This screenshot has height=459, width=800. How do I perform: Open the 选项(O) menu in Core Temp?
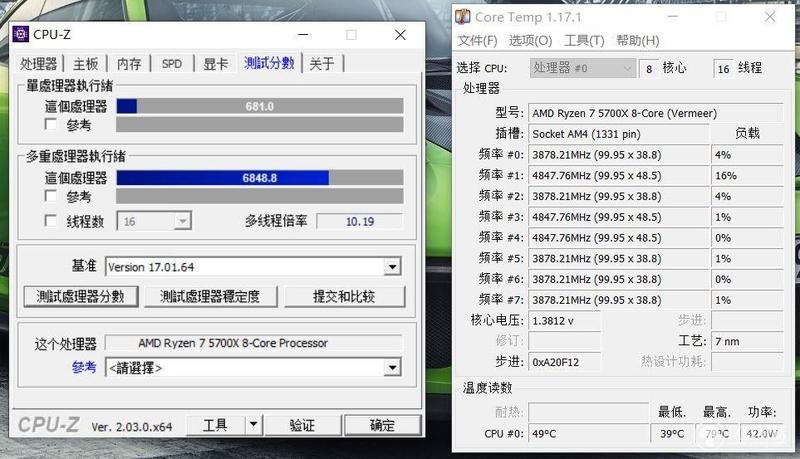coord(530,40)
